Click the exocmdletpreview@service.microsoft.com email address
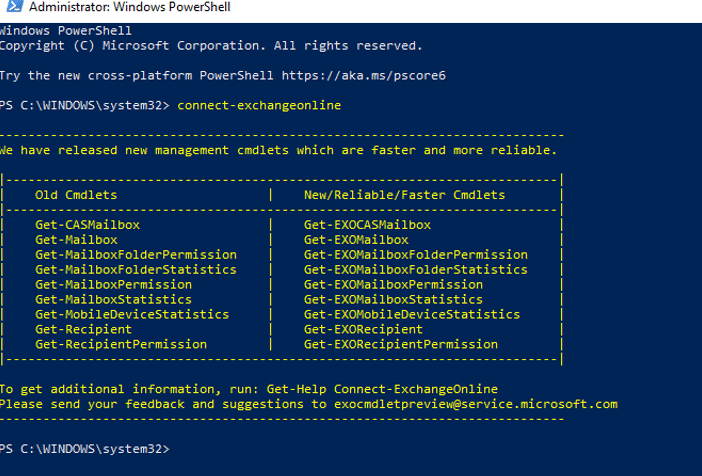Screen dimensions: 702x476 point(476,404)
